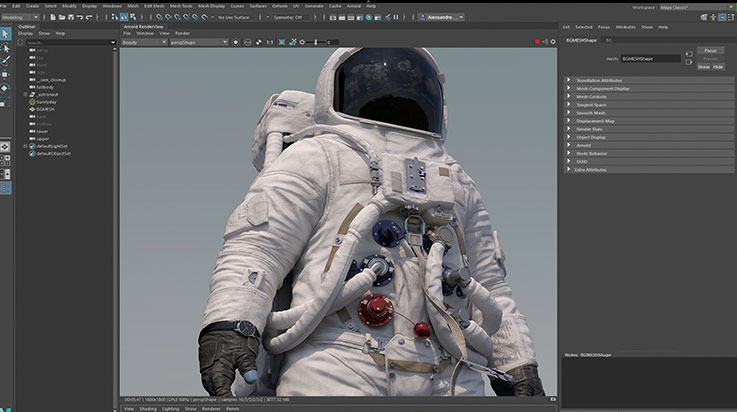This screenshot has height=412, width=737.
Task: Click the Hide button in Attribute Editor
Action: [717, 66]
